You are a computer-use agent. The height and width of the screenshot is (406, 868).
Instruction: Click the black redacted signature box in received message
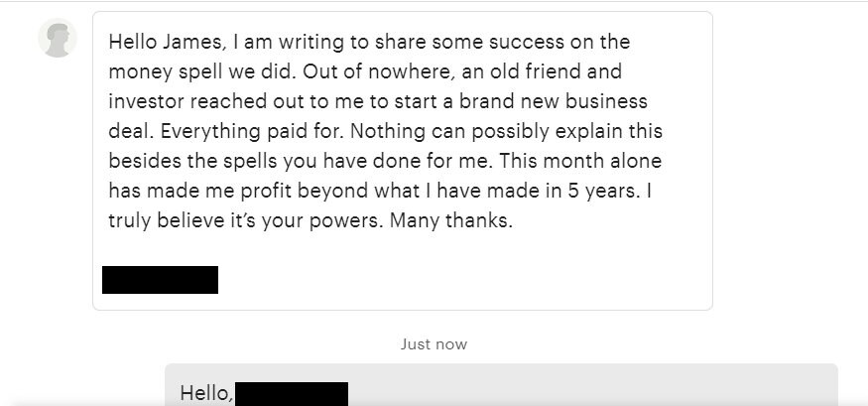tap(160, 280)
